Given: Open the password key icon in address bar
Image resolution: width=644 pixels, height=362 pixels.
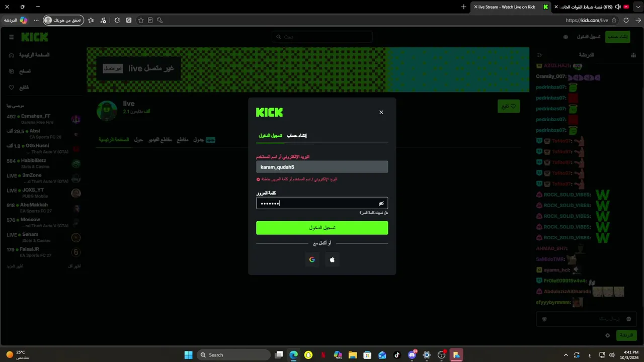Looking at the screenshot, I should click(159, 20).
